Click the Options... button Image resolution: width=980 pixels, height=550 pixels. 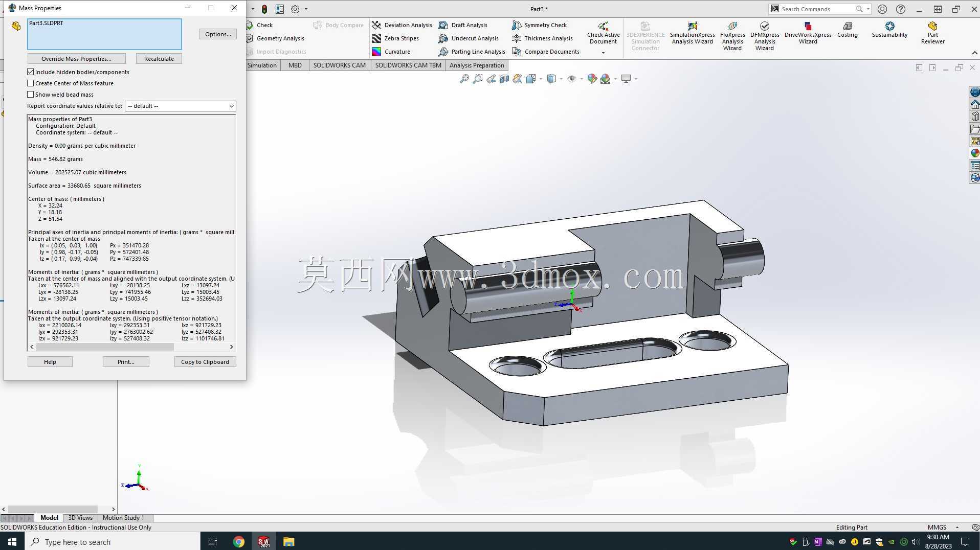point(218,34)
